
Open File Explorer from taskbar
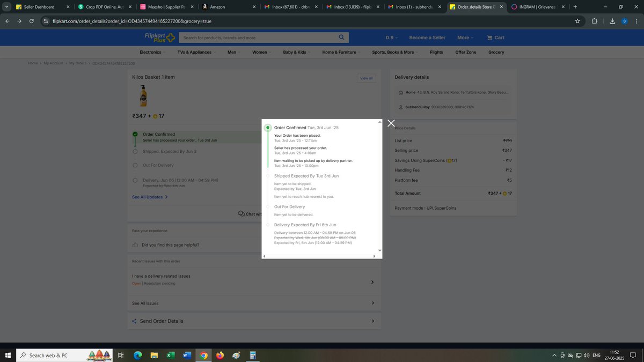click(x=154, y=355)
